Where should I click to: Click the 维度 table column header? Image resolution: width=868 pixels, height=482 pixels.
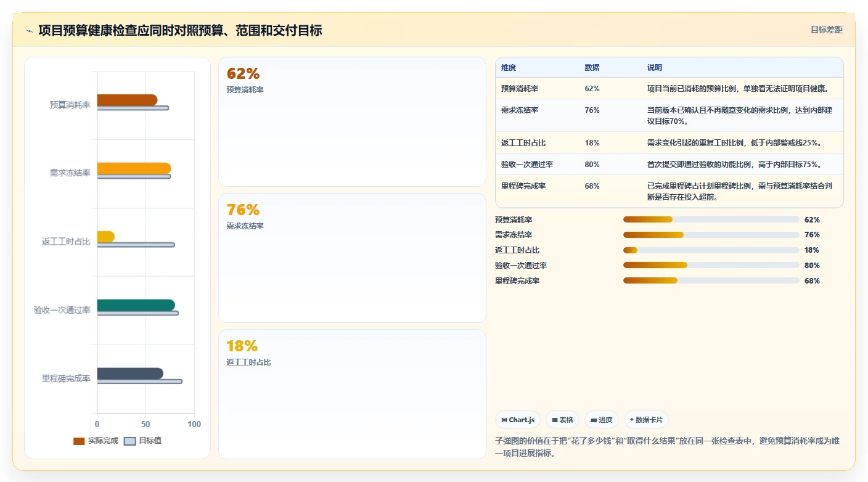click(x=509, y=68)
